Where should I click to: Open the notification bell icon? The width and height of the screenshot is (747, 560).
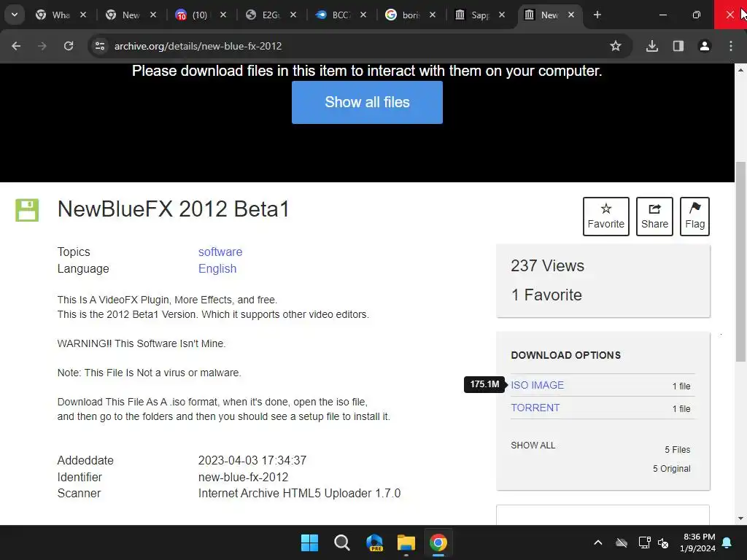point(727,542)
